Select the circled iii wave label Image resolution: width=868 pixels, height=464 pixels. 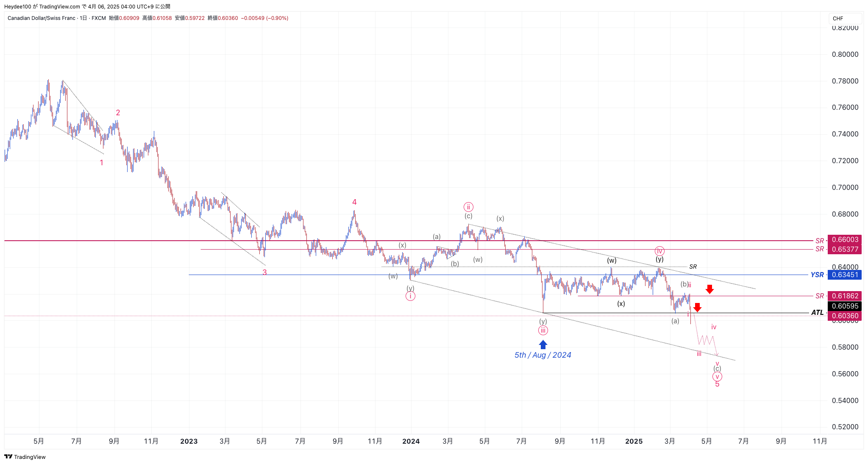pyautogui.click(x=543, y=331)
